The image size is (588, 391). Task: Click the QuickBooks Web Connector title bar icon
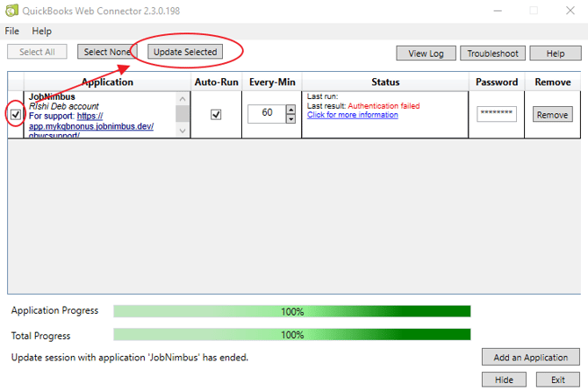(x=11, y=11)
